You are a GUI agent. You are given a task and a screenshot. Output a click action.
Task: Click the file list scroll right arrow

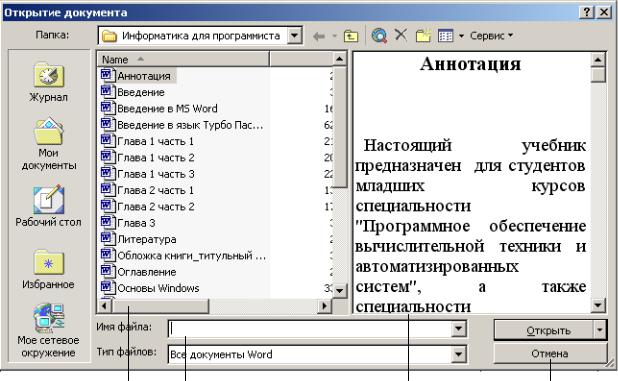click(325, 305)
